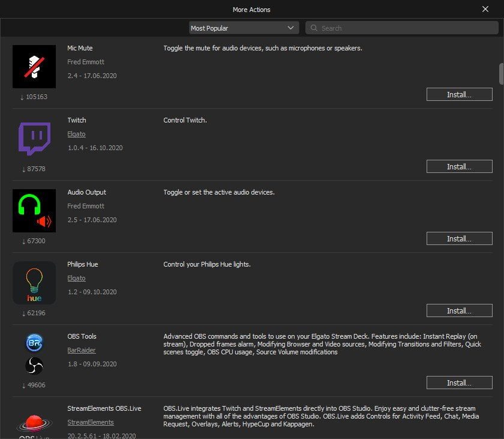Click the 62196 download count
Viewport: 504px width, 439px height.
34,313
